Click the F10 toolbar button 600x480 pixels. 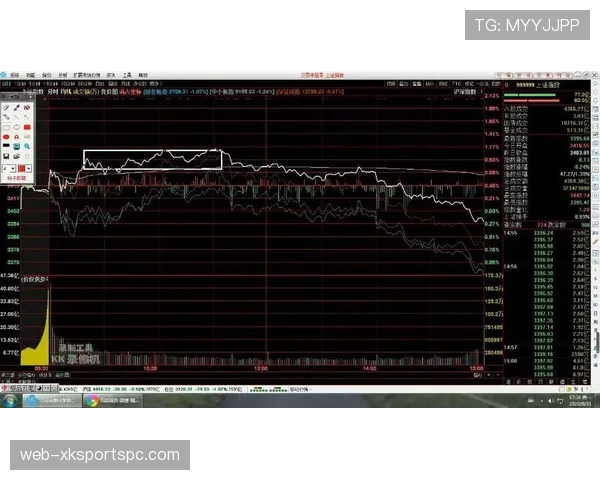pyautogui.click(x=457, y=83)
